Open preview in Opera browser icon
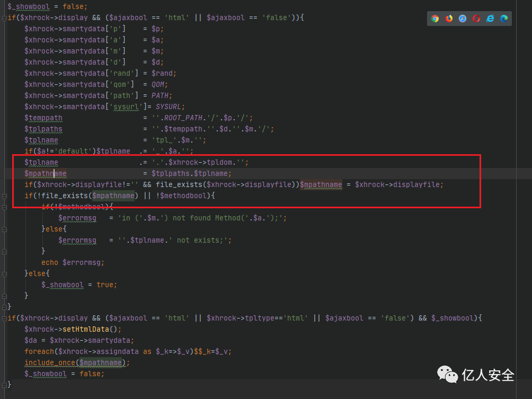 pos(476,19)
